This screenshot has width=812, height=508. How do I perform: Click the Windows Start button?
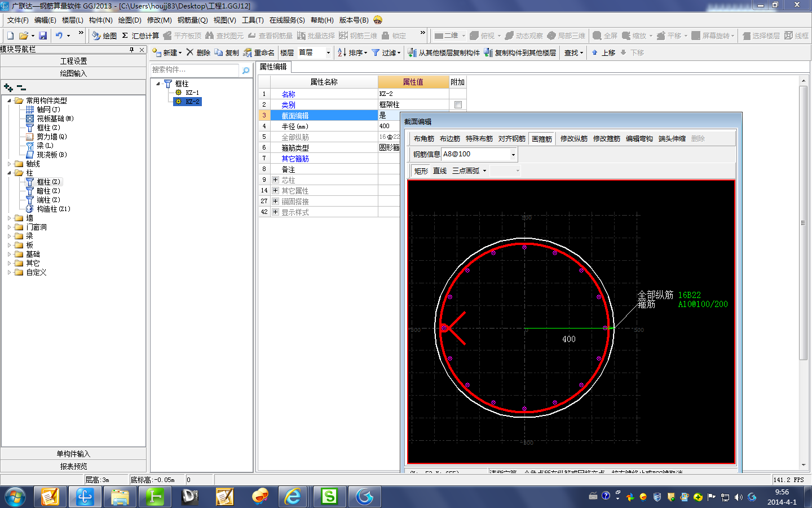pos(15,497)
